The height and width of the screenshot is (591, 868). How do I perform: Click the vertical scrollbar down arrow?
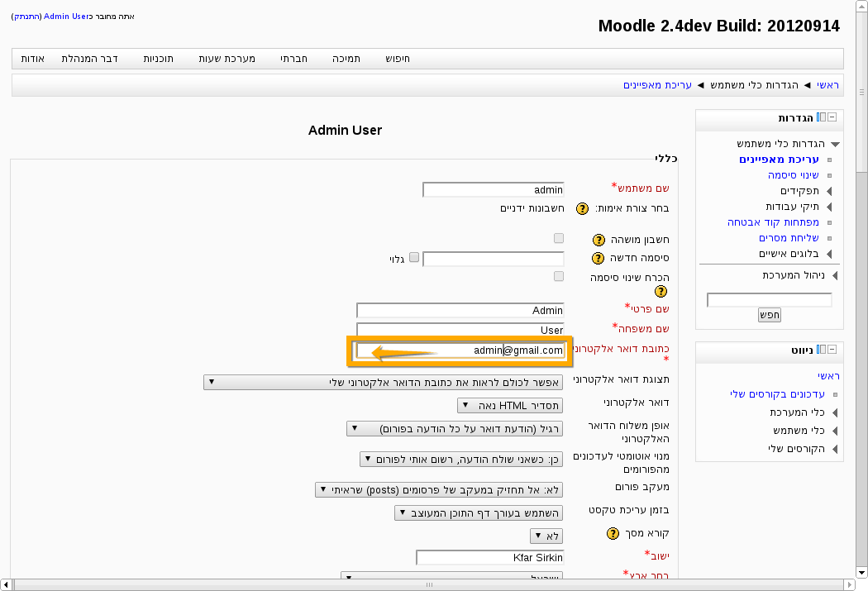point(862,573)
